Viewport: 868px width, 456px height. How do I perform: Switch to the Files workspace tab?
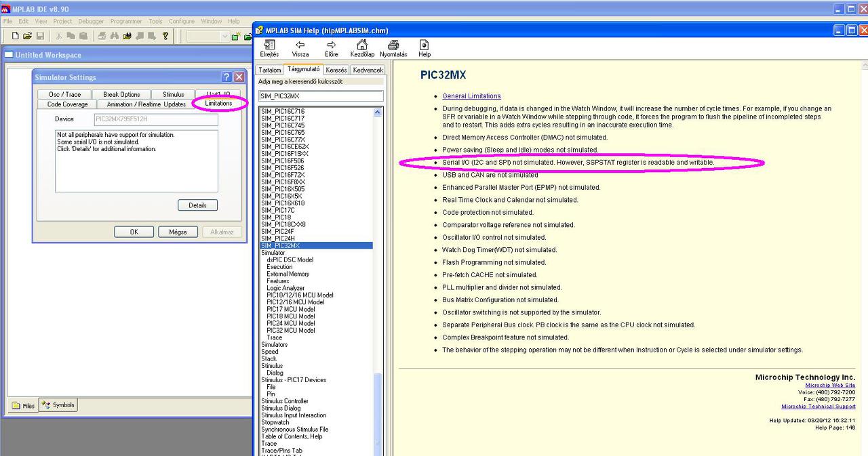coord(23,406)
